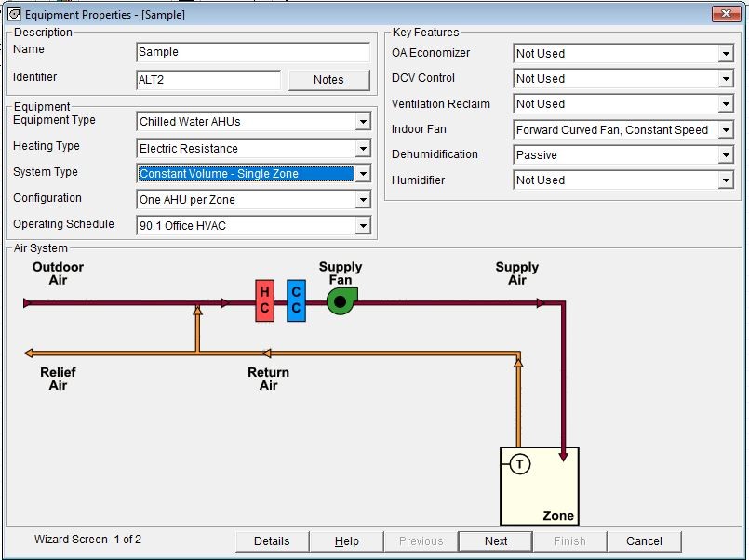Expand the Indoor Fan dropdown
The height and width of the screenshot is (560, 749).
(x=725, y=130)
